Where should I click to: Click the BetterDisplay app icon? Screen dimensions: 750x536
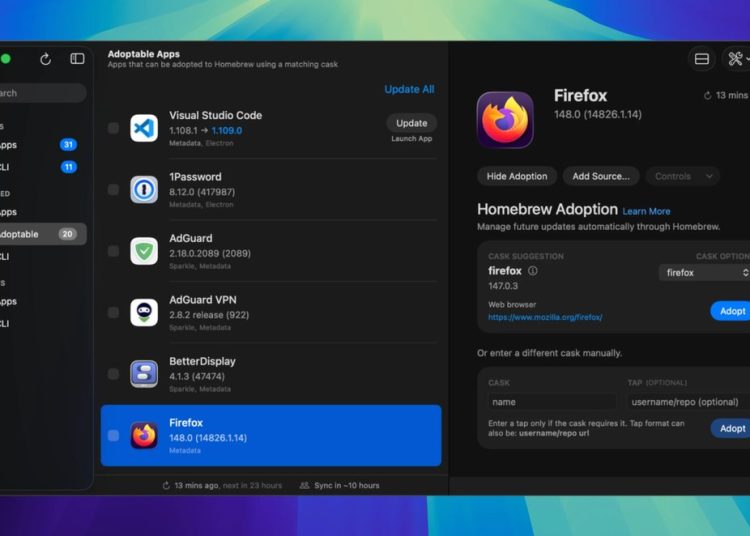[x=144, y=374]
